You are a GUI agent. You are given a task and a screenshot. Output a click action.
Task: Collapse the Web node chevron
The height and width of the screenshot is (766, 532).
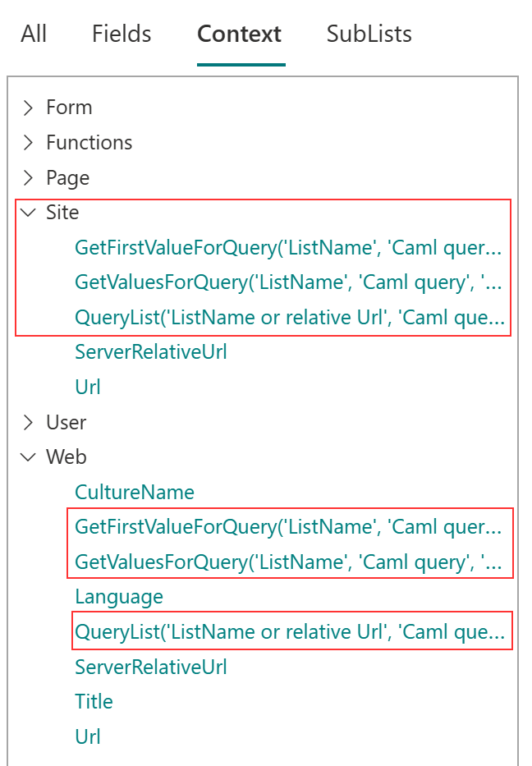29,457
